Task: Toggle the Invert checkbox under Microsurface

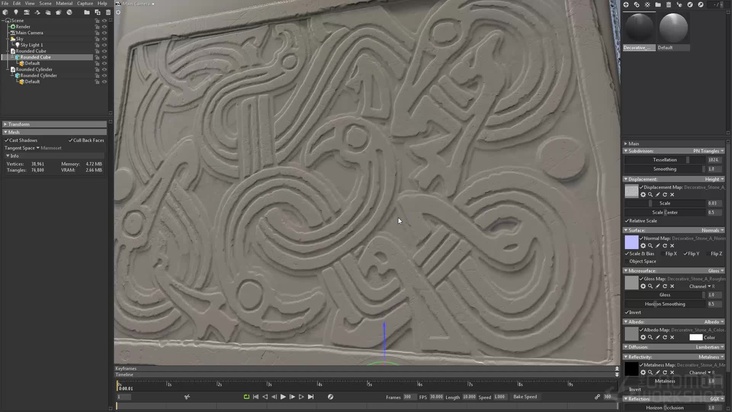Action: [627, 312]
